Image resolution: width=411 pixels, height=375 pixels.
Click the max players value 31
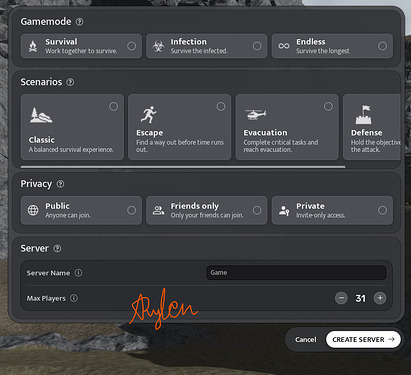pyautogui.click(x=360, y=298)
